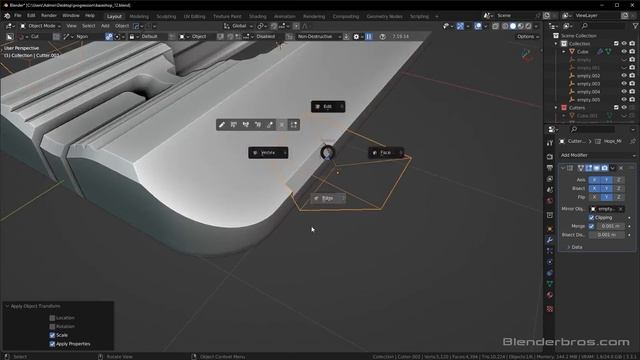The height and width of the screenshot is (360, 640).
Task: Click the Edit pie menu button
Action: click(x=328, y=107)
